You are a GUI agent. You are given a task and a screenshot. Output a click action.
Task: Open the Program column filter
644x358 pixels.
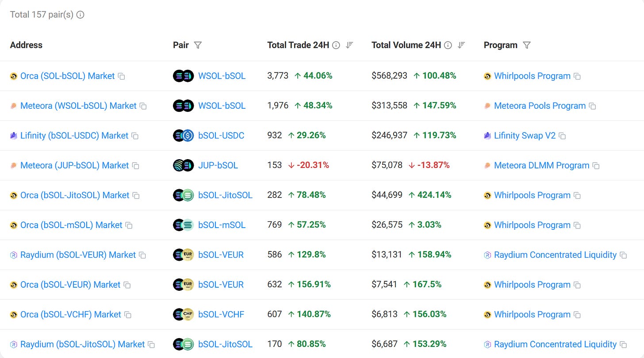pyautogui.click(x=526, y=45)
